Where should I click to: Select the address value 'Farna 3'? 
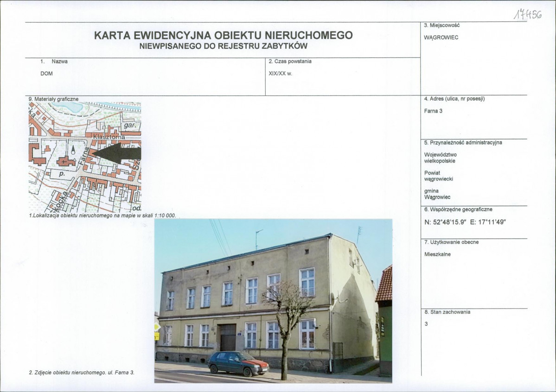[x=433, y=111]
